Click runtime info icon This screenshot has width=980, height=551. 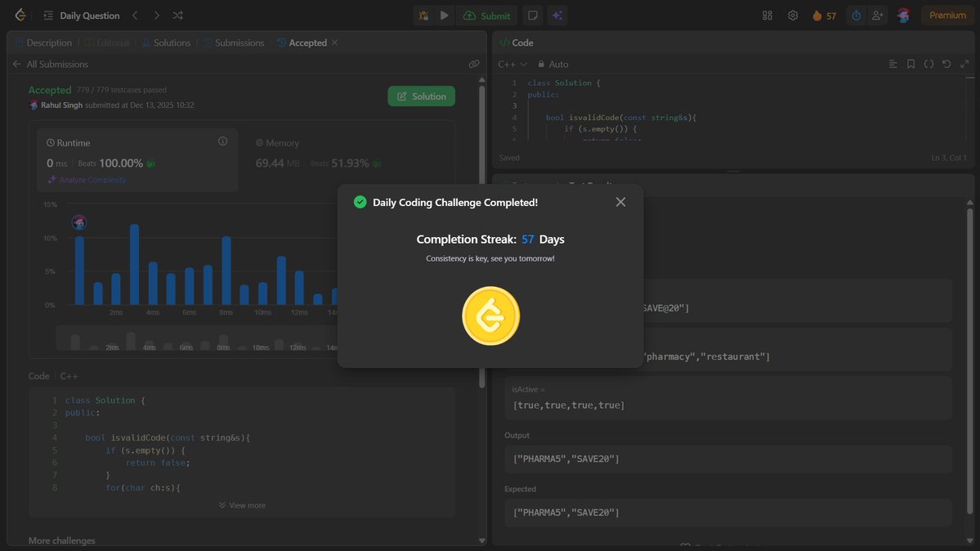point(222,141)
